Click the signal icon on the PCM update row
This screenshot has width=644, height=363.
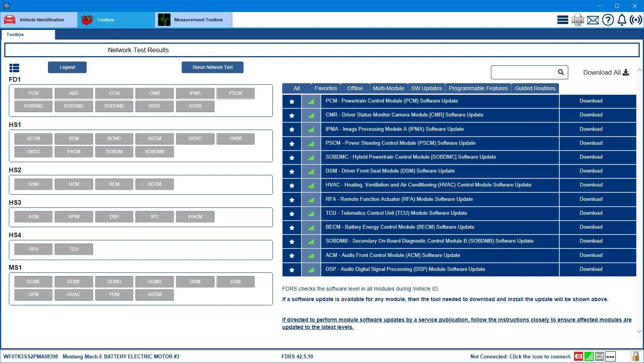pyautogui.click(x=311, y=101)
